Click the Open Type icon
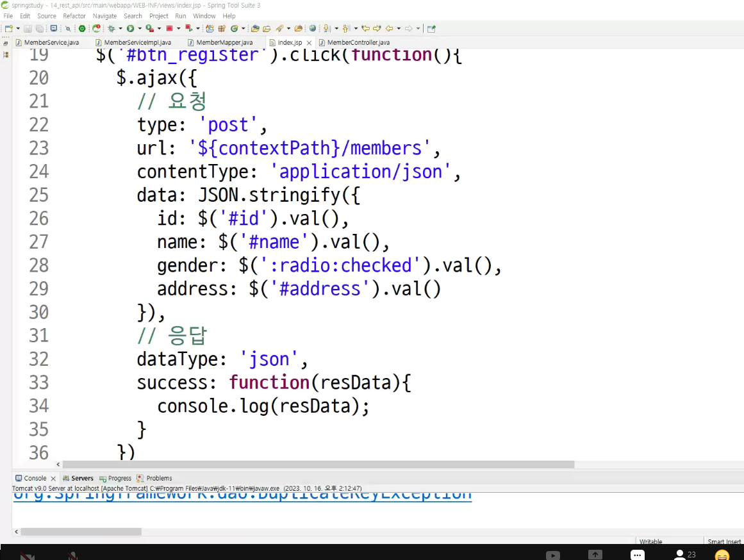This screenshot has height=560, width=744. coord(255,28)
